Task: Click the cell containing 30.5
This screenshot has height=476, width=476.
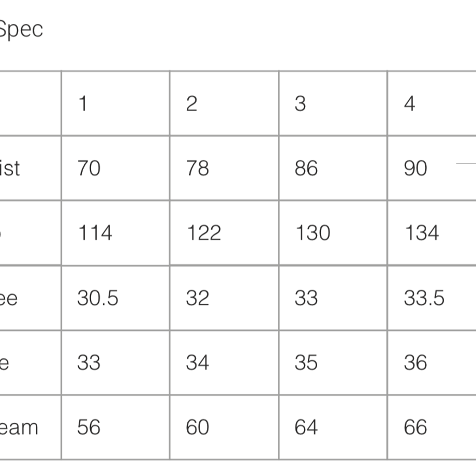Action: 115,298
